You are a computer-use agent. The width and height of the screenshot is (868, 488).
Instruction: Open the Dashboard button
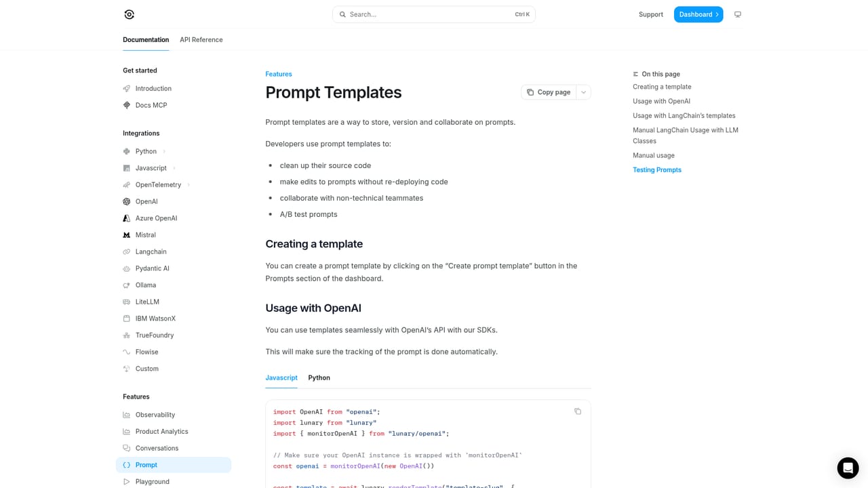coord(698,14)
